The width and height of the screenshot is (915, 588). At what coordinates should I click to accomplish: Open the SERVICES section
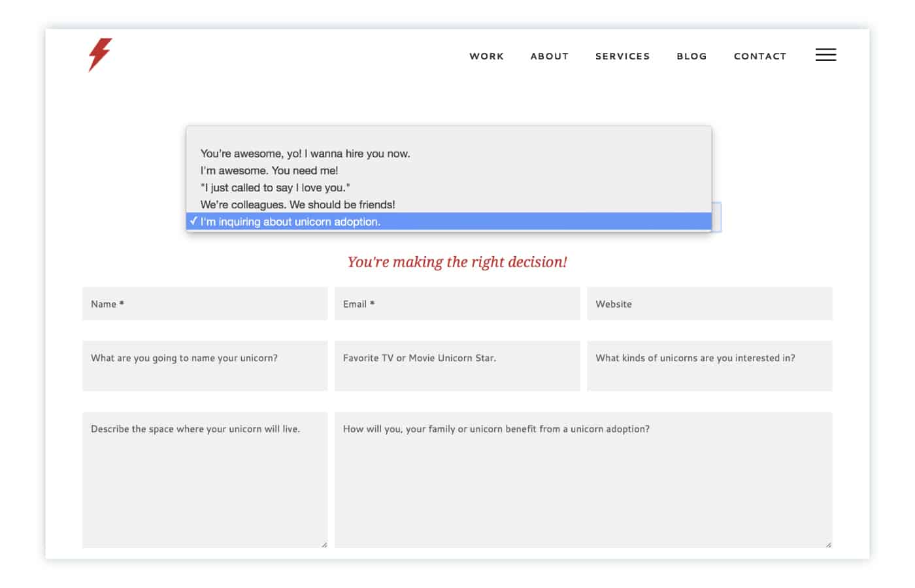click(x=622, y=56)
